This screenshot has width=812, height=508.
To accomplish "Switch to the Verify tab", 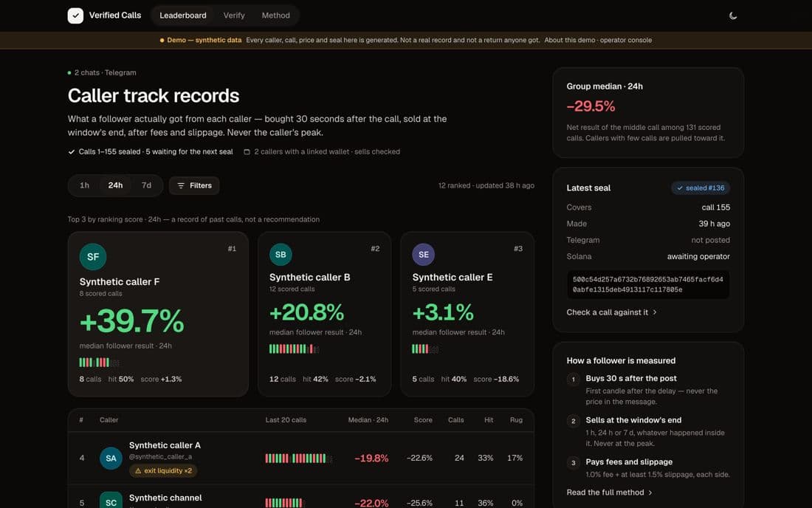I will pyautogui.click(x=234, y=16).
